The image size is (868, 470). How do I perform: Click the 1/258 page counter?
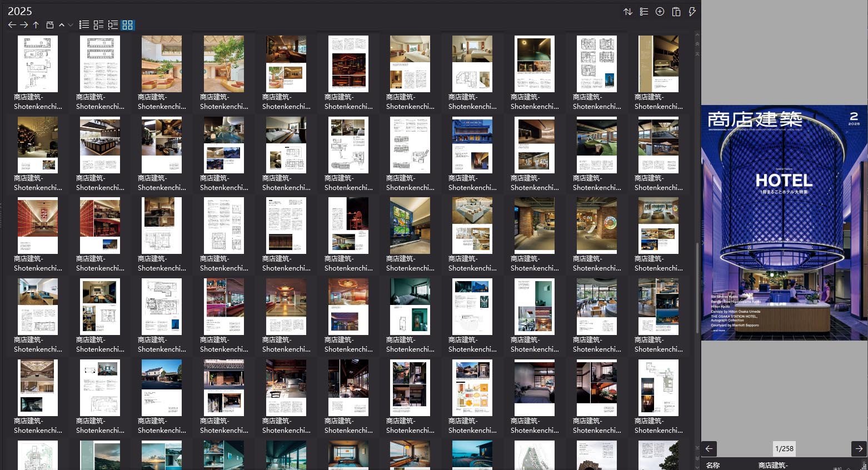pos(784,448)
